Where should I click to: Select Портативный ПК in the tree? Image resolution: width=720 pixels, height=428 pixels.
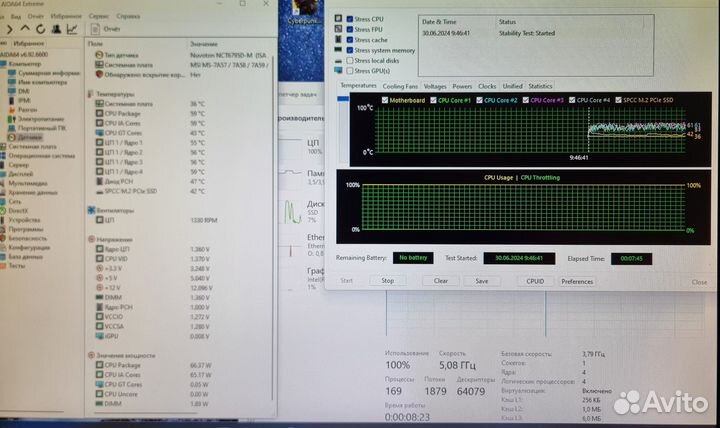point(42,128)
